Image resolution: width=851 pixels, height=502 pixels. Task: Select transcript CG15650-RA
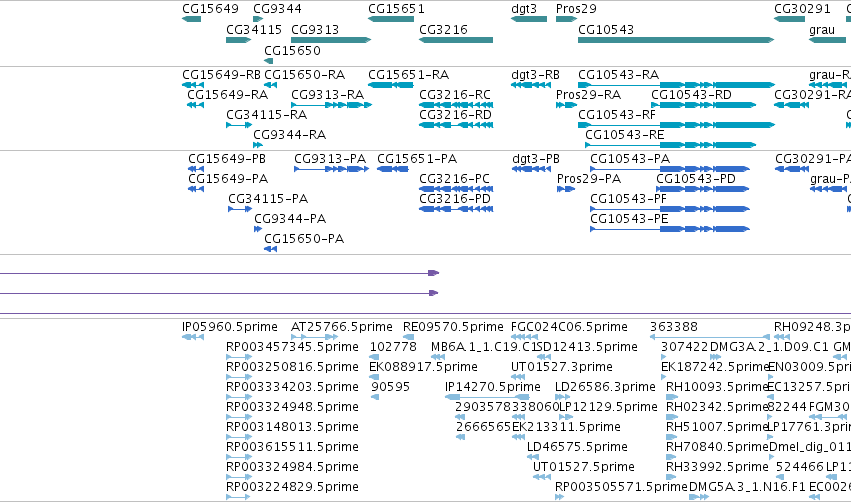coord(271,85)
